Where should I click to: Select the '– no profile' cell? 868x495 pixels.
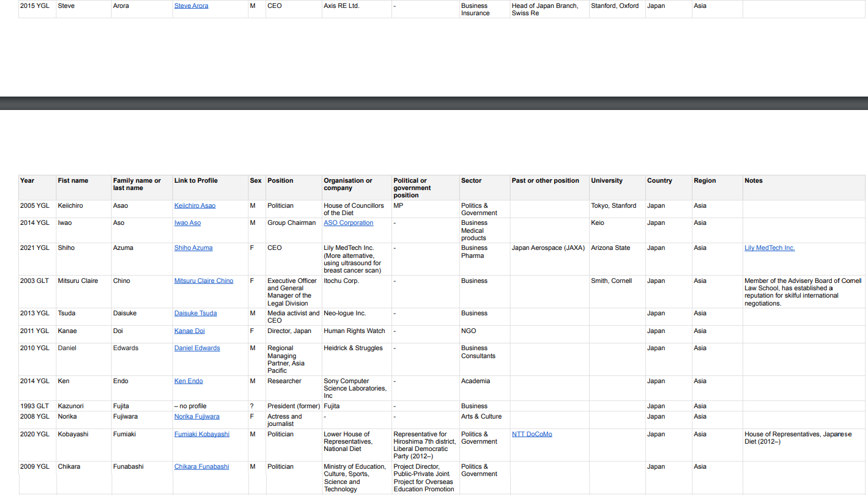[210, 406]
